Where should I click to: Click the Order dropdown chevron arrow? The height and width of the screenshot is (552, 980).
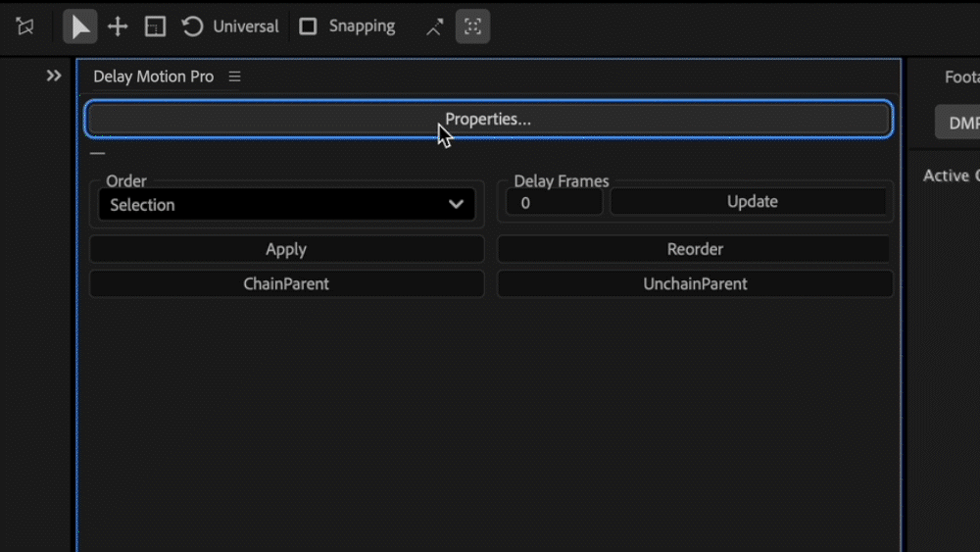tap(456, 205)
